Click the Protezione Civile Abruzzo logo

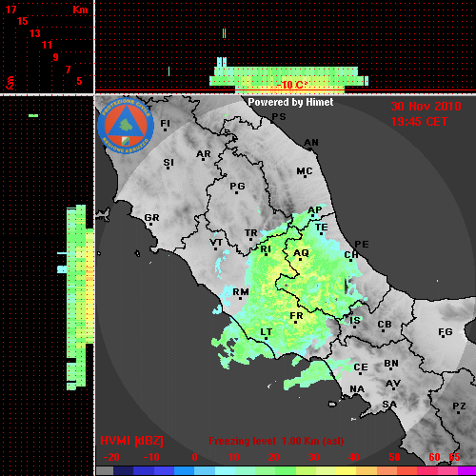(126, 127)
